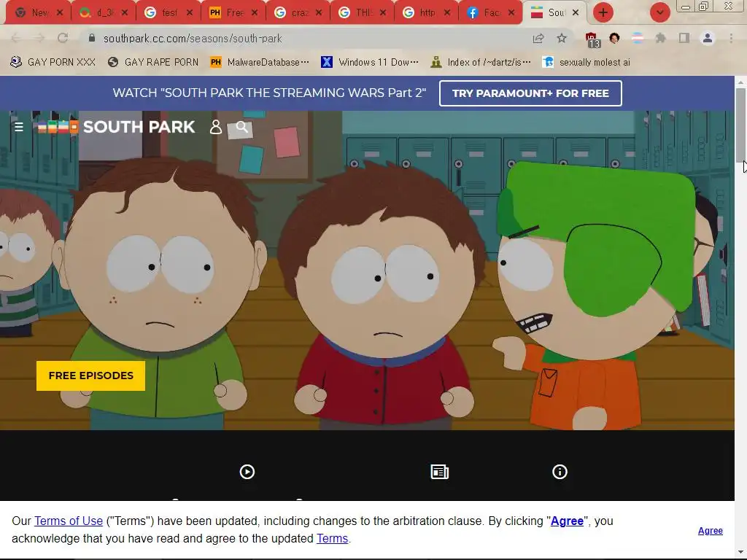
Task: Click the browser forward arrow
Action: (39, 38)
